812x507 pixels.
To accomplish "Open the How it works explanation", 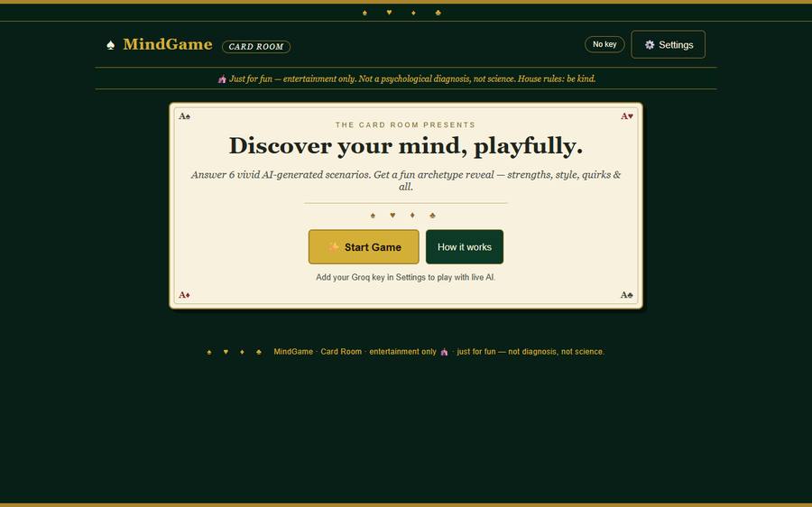I will 465,247.
